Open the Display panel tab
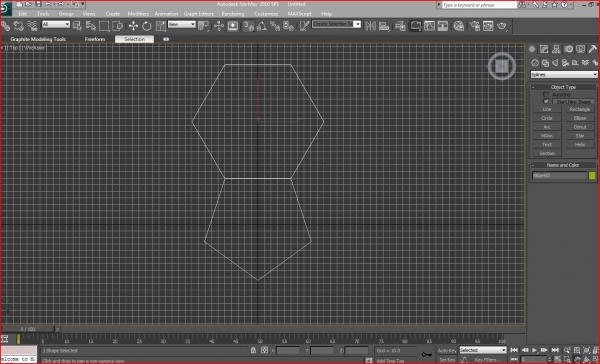Viewport: 600px width, 364px height. click(x=580, y=49)
